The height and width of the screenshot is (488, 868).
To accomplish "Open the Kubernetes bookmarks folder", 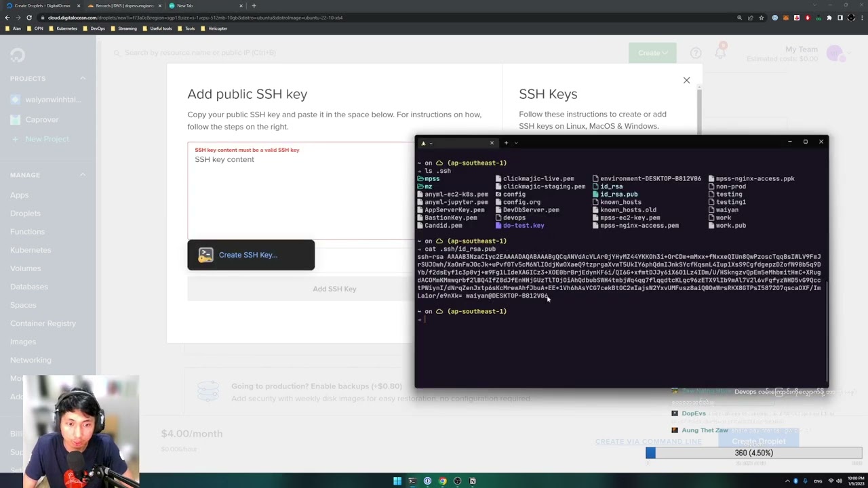I will pyautogui.click(x=62, y=28).
